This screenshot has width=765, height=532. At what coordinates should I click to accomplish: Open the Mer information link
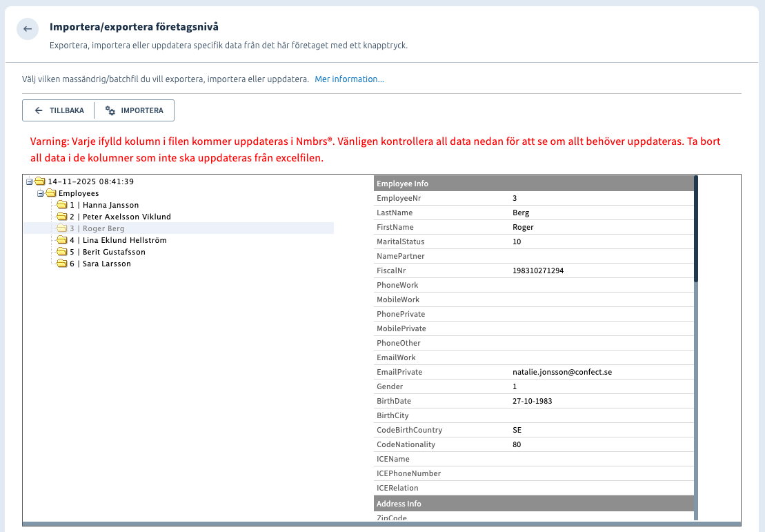(349, 79)
